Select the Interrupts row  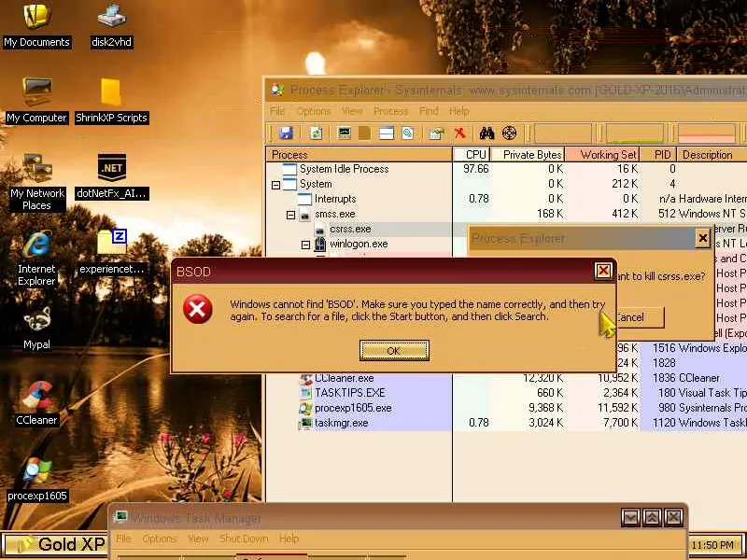tap(506, 199)
